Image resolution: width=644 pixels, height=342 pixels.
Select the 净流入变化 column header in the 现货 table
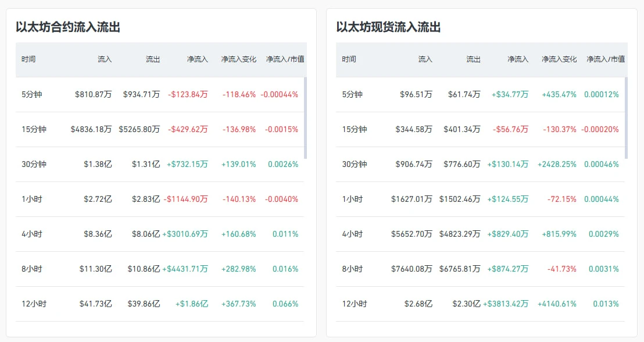559,59
